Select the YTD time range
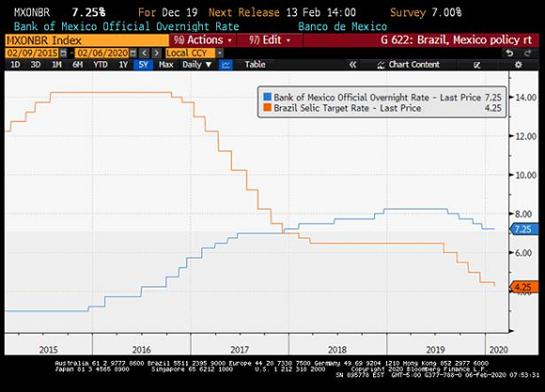 click(101, 65)
